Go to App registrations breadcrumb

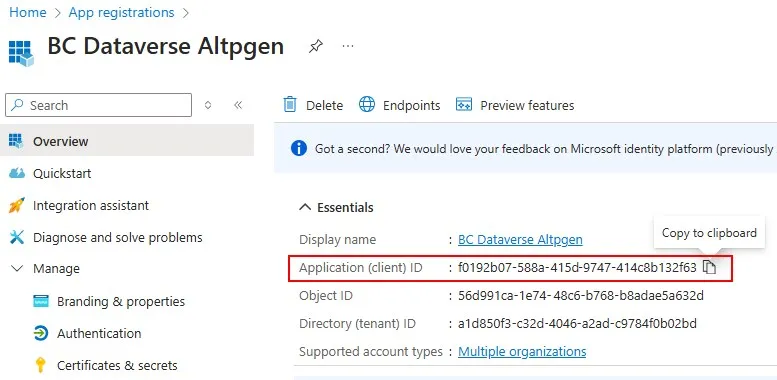click(x=121, y=12)
